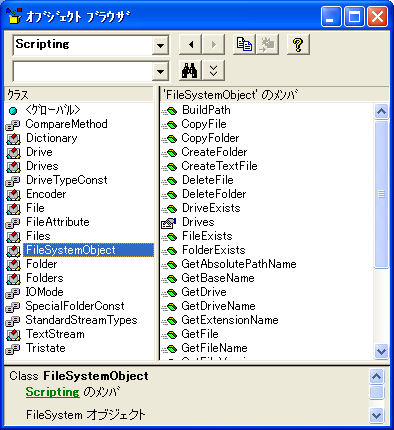The width and height of the screenshot is (394, 430).
Task: Open the search text dropdown arrow
Action: pos(160,71)
